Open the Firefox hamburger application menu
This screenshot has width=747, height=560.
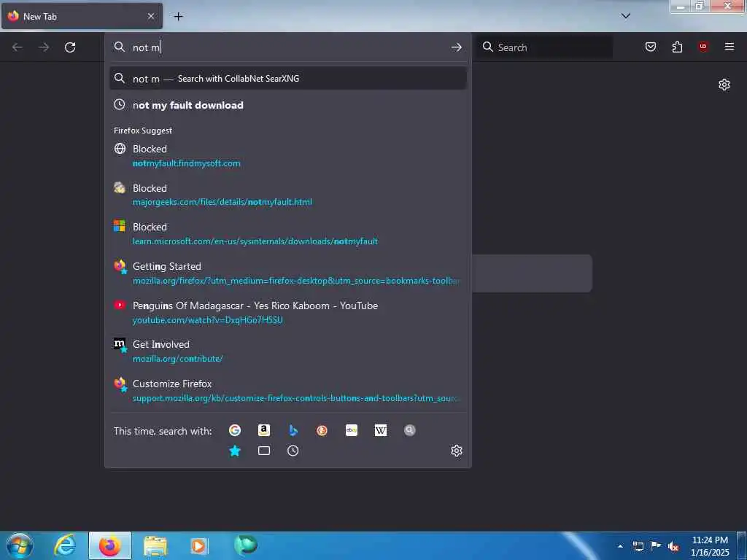(729, 47)
